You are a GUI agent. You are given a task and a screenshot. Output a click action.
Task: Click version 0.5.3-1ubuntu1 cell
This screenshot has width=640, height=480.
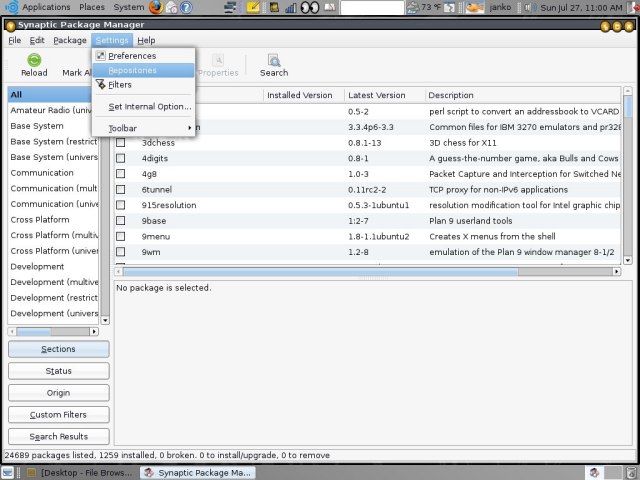[x=378, y=205]
